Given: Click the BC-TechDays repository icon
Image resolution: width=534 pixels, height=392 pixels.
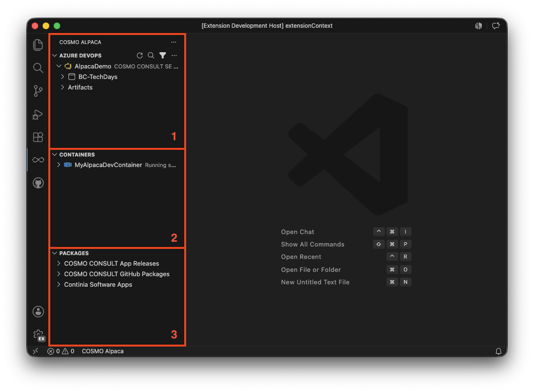Looking at the screenshot, I should click(x=71, y=77).
